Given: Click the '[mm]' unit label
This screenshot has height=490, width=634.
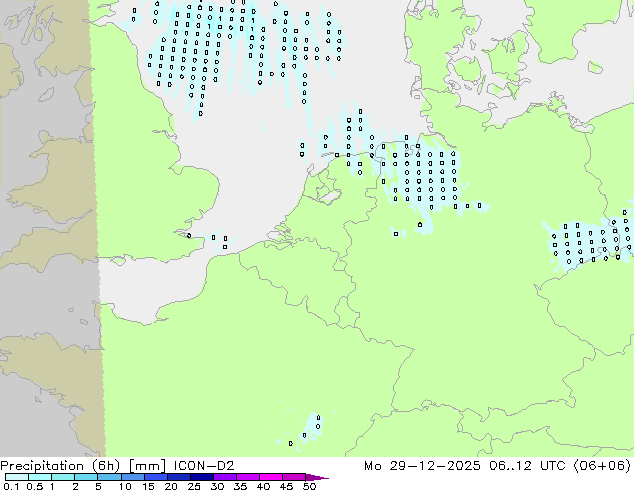Looking at the screenshot, I should coord(147,466).
